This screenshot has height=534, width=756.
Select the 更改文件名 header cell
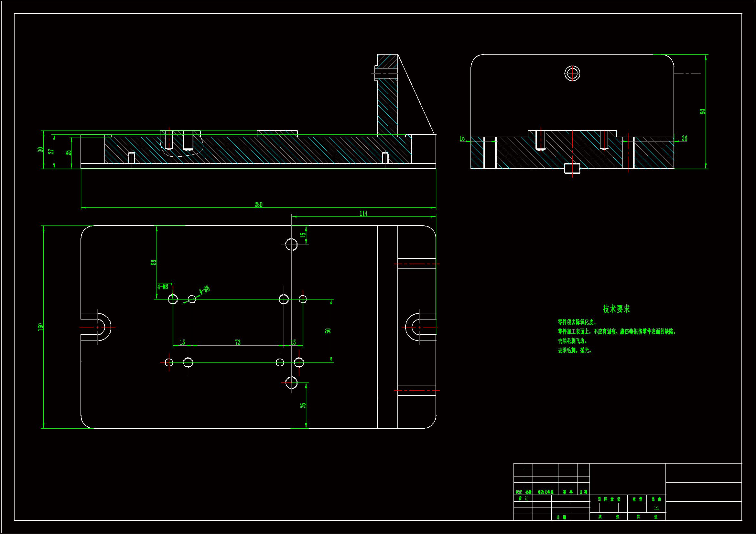coord(545,492)
